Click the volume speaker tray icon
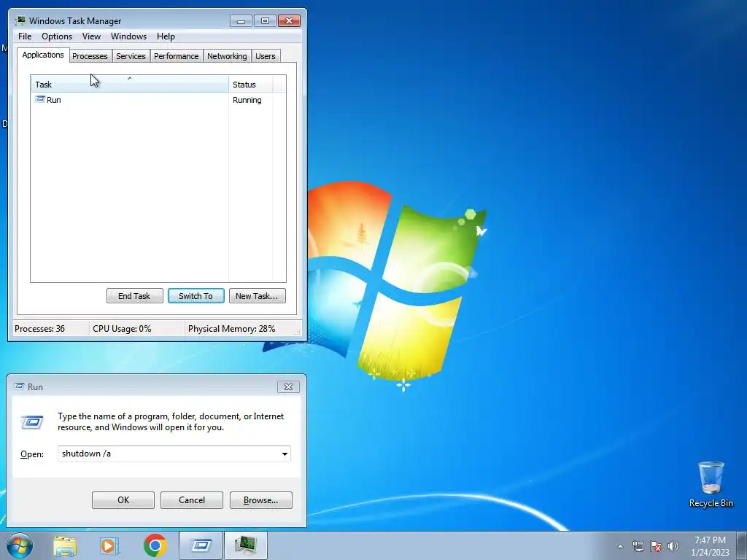 click(673, 546)
